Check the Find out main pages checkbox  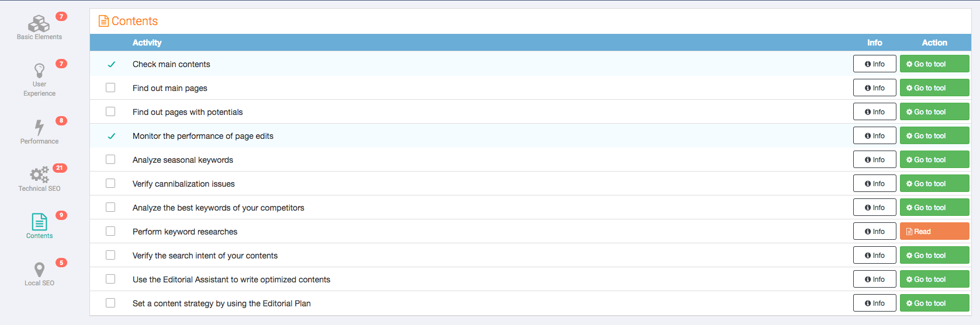pos(110,88)
